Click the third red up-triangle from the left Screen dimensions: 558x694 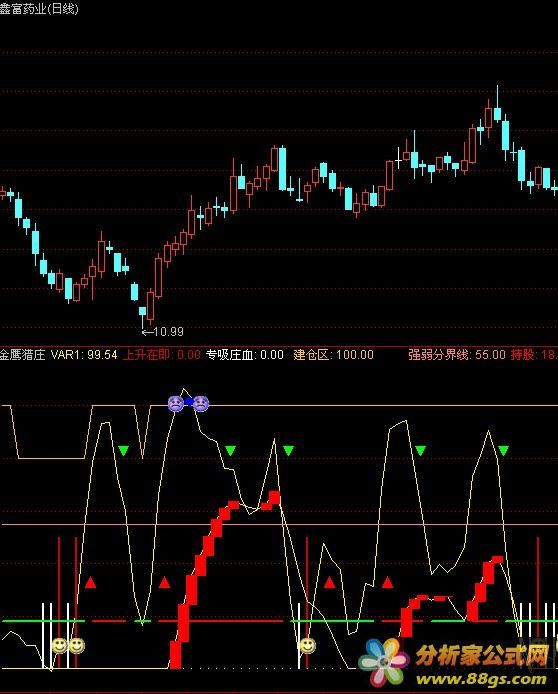(329, 582)
